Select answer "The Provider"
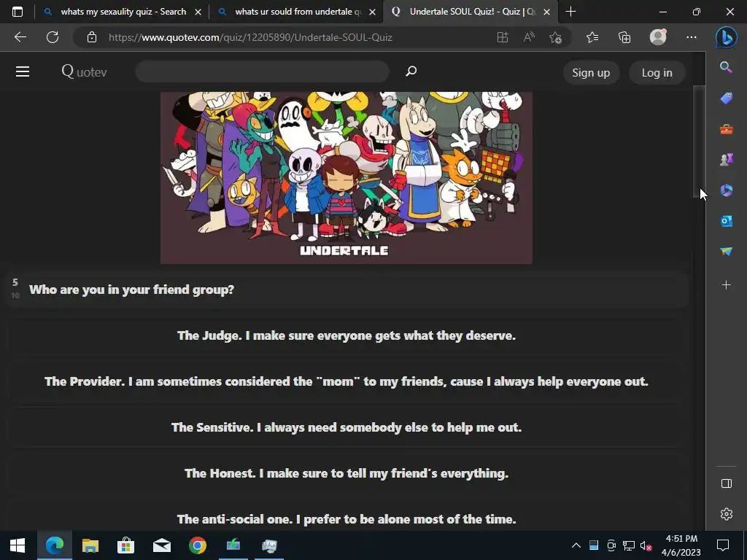Viewport: 747px width, 560px height. pos(347,381)
